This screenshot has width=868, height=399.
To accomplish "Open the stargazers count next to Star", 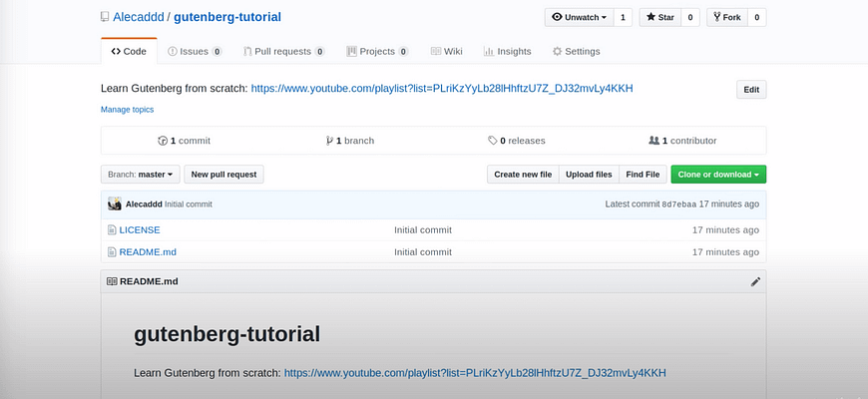I will coord(690,17).
